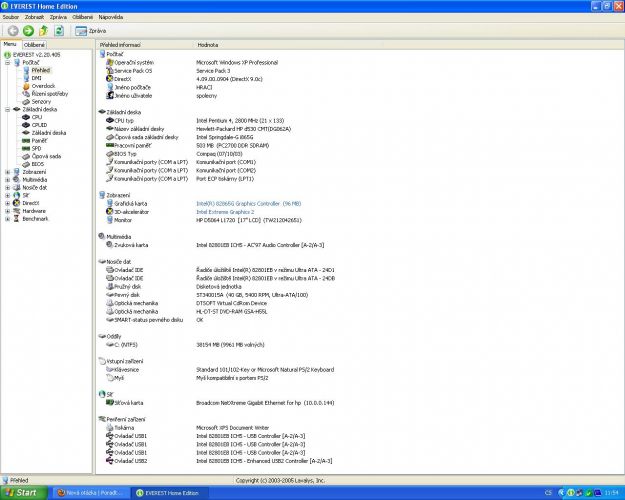The width and height of the screenshot is (625, 500).
Task: Switch to the Nová otázka browser taskbar button
Action: [92, 493]
